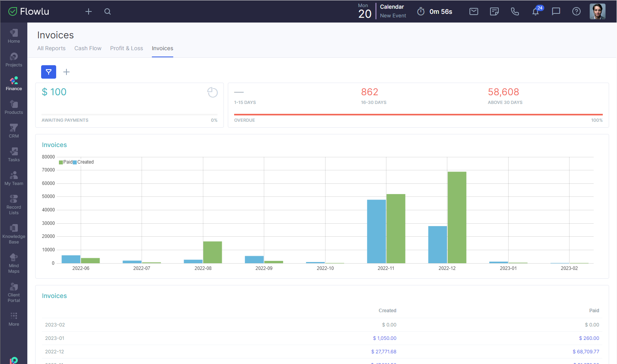
Task: Switch to Cash Flow tab
Action: coord(88,48)
